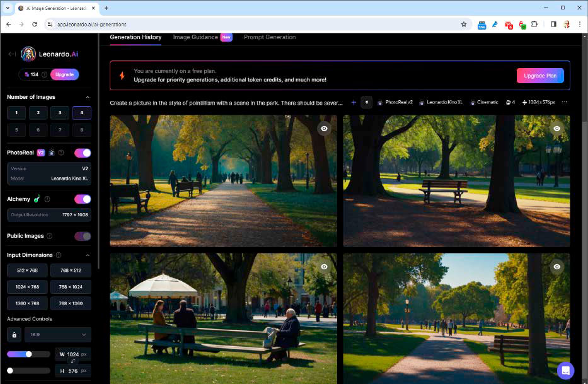Click the aspect ratio lock icon
Viewport: 588px width, 384px height.
[x=14, y=334]
